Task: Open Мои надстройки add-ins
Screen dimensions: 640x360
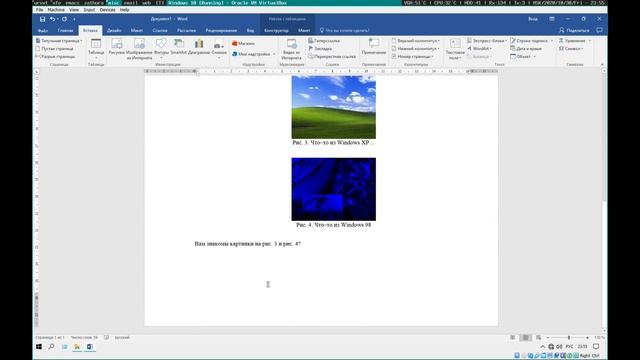Action: pos(253,54)
